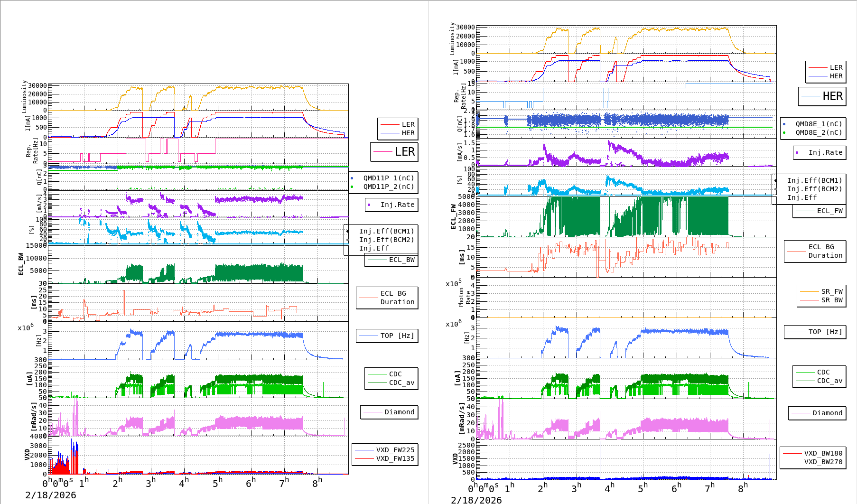Click the QMD8E_2(nC) legend entry
This screenshot has height=504, width=857.
coord(818,132)
